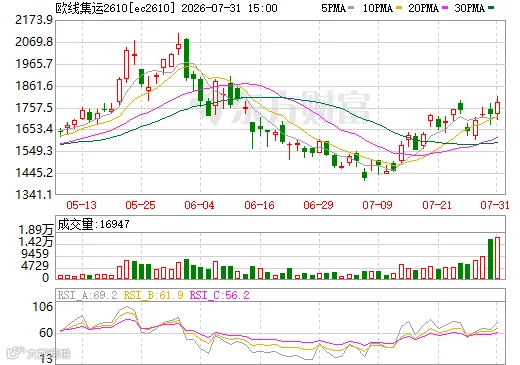520x365 pixels.
Task: Click the 20PMA magenta legend swatch
Action: [445, 8]
